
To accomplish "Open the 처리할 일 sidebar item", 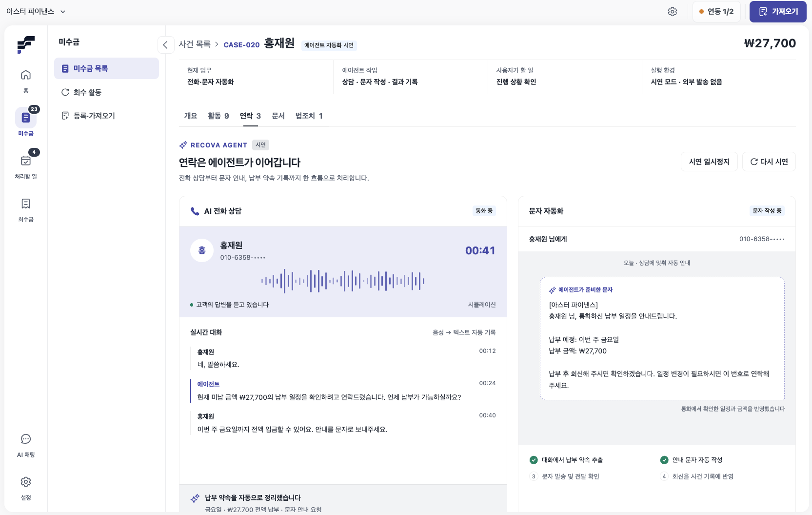I will pos(26,165).
